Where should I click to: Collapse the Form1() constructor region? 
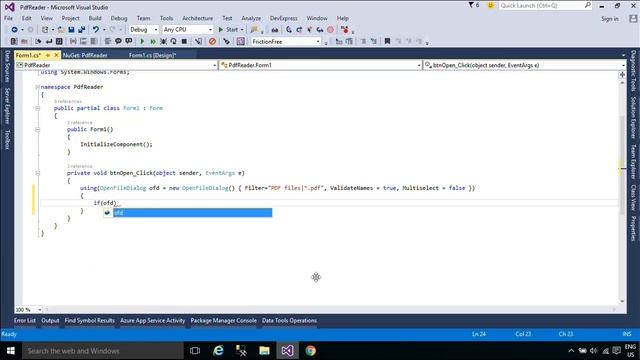coord(37,129)
